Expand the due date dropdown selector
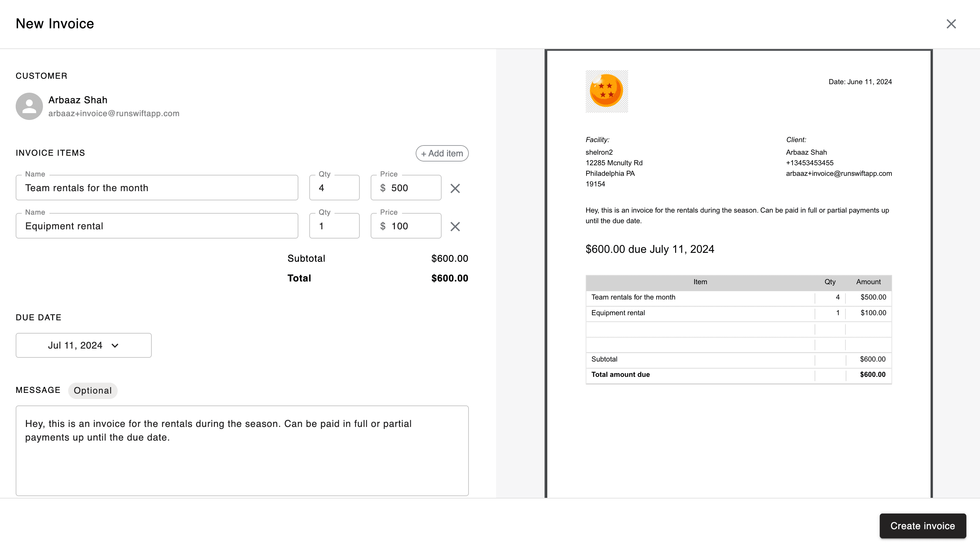The height and width of the screenshot is (552, 980). pyautogui.click(x=84, y=345)
